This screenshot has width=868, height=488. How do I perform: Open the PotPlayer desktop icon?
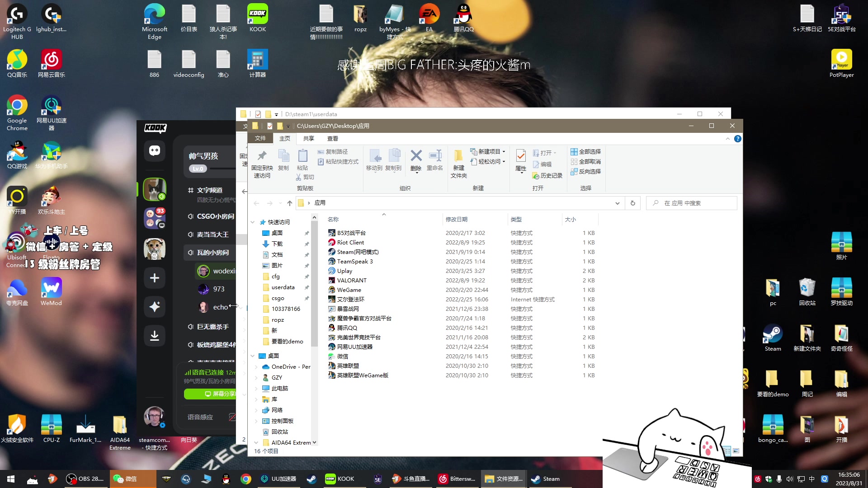(841, 64)
